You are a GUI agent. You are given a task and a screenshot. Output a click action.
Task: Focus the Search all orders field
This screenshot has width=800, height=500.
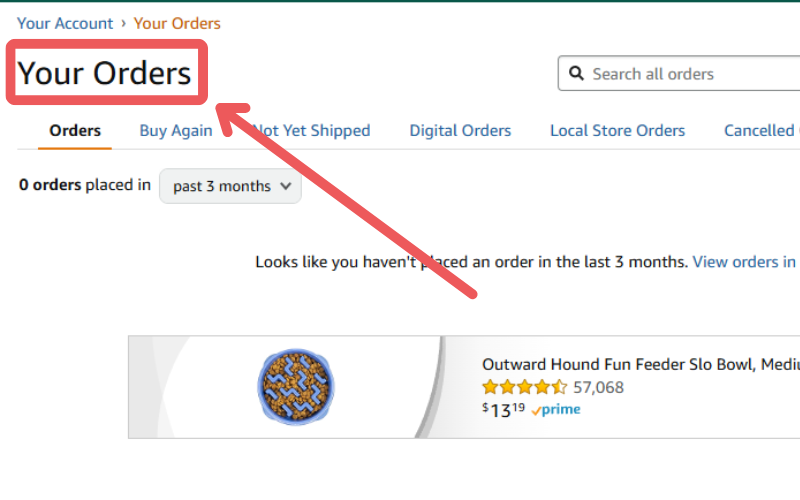coord(679,73)
